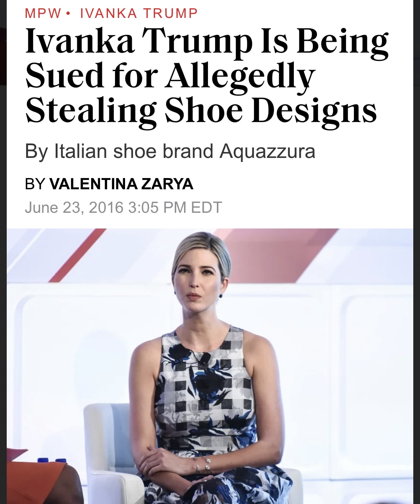420x504 pixels.
Task: Click the "June 23, 2016" publication date
Action: (74, 208)
